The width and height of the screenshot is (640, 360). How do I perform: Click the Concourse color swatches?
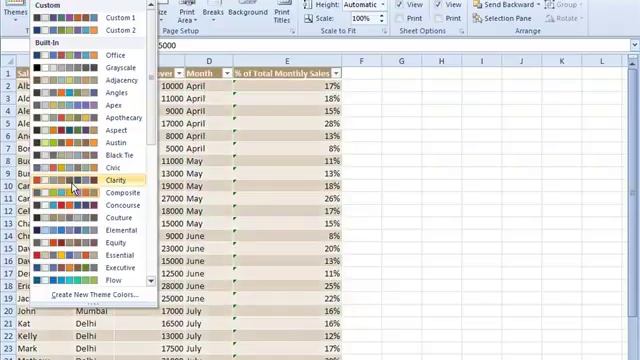pos(65,205)
